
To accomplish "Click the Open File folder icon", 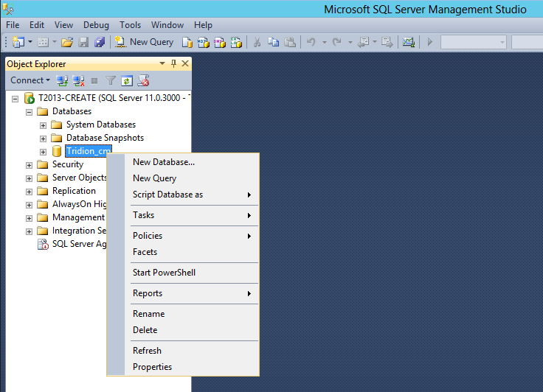I will pyautogui.click(x=67, y=42).
